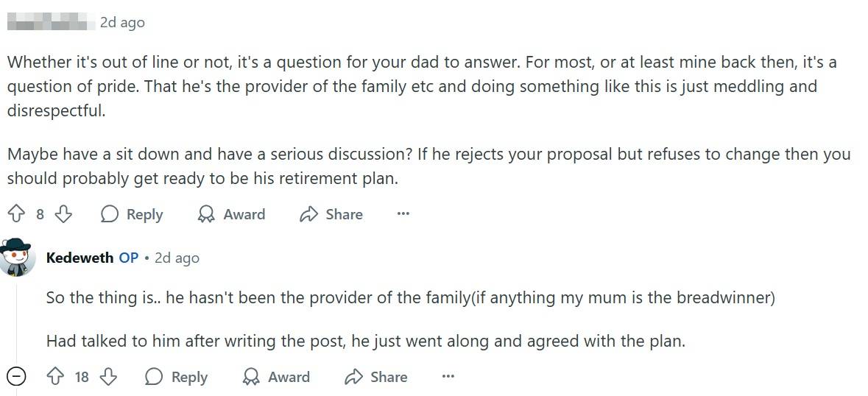Downvote Kedeweth's reply
The image size is (868, 396).
(x=108, y=377)
